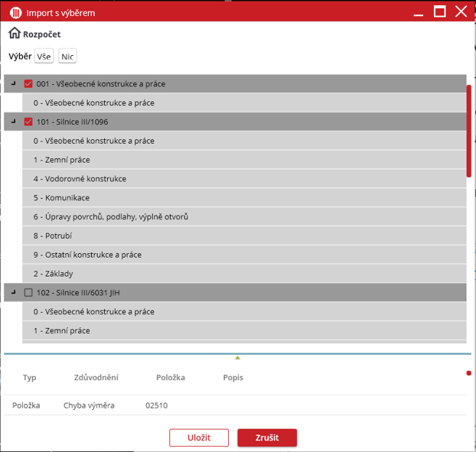Viewport: 476px width, 452px height.
Task: Deselect everything with Nic button
Action: pyautogui.click(x=67, y=57)
